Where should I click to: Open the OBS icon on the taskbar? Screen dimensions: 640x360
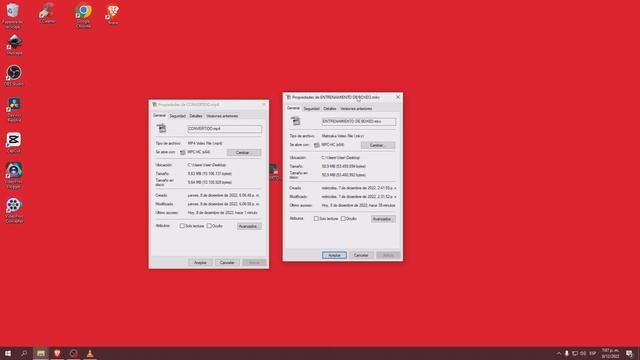[x=73, y=353]
